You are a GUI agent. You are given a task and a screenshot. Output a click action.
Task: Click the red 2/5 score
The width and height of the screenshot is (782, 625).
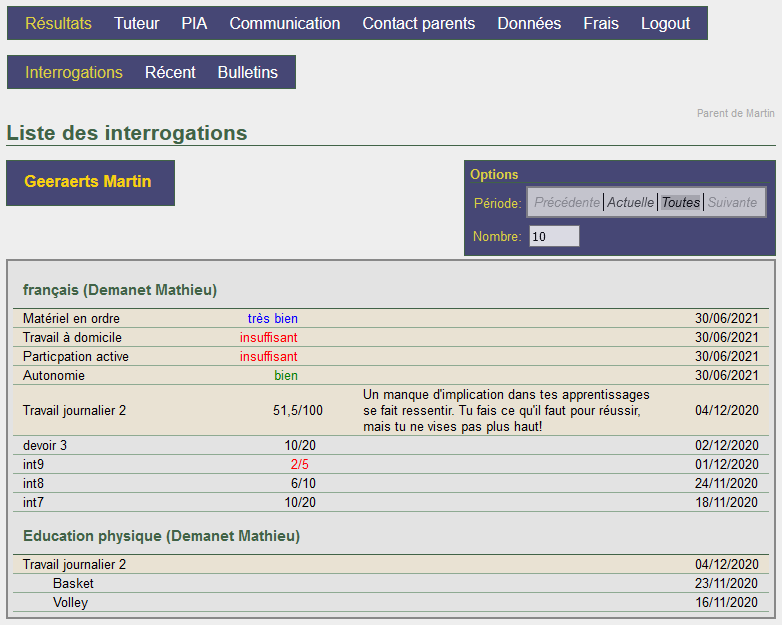click(x=300, y=464)
